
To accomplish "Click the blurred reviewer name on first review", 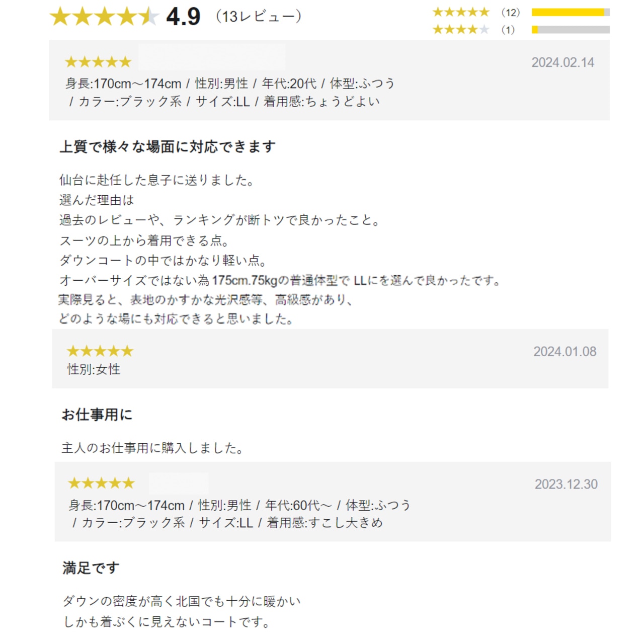I will click(x=211, y=57).
